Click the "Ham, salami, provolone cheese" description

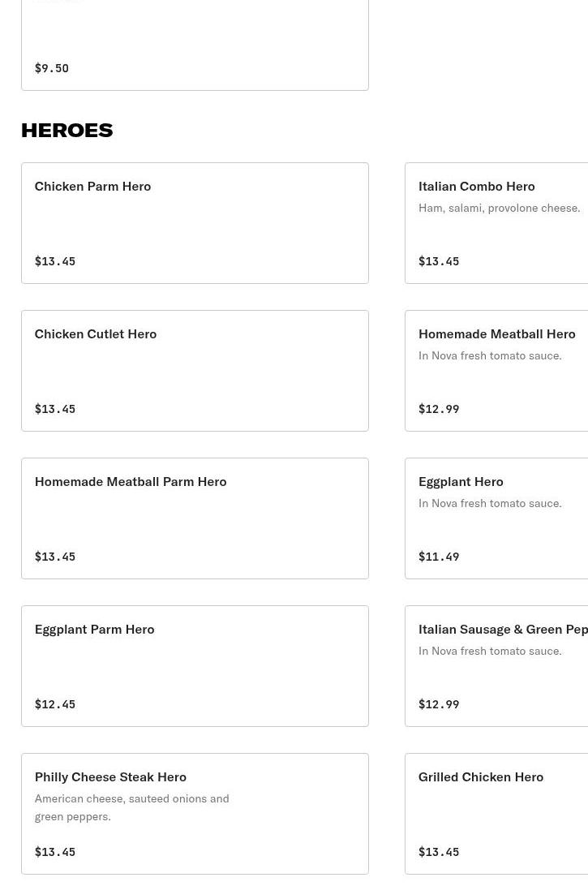pyautogui.click(x=499, y=208)
